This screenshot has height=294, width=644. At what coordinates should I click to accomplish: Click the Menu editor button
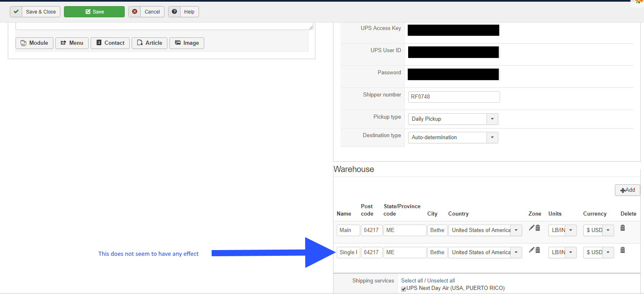point(72,43)
